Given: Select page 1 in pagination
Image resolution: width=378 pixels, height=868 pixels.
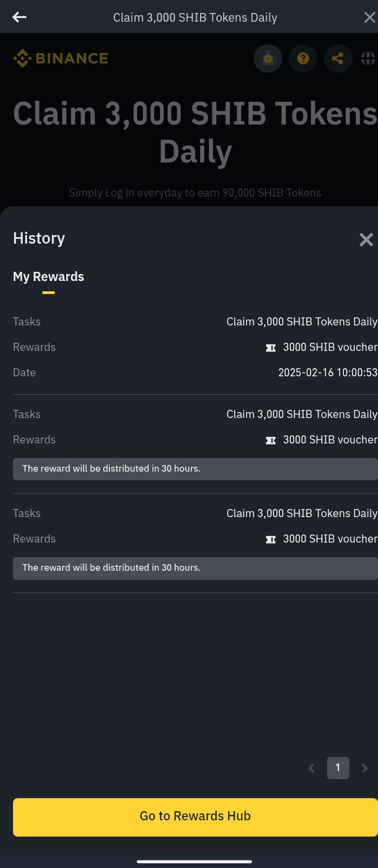Looking at the screenshot, I should (x=338, y=768).
